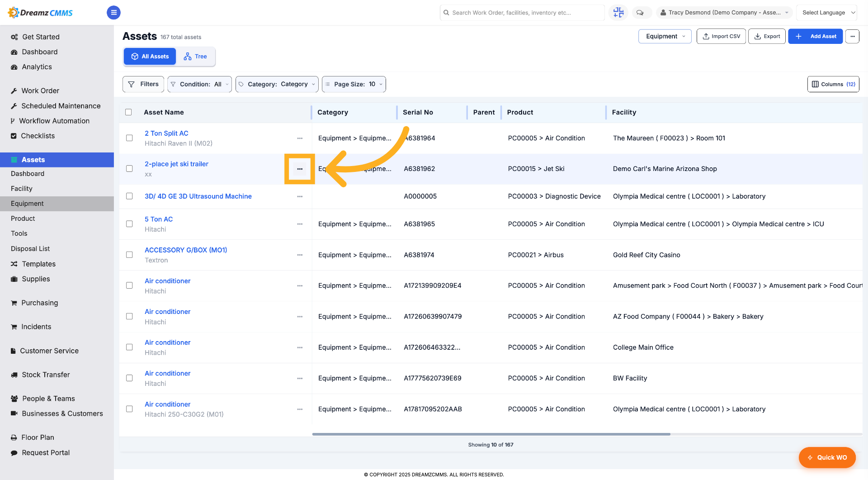Click the Request Portal speech icon
The image size is (868, 480).
(x=14, y=453)
